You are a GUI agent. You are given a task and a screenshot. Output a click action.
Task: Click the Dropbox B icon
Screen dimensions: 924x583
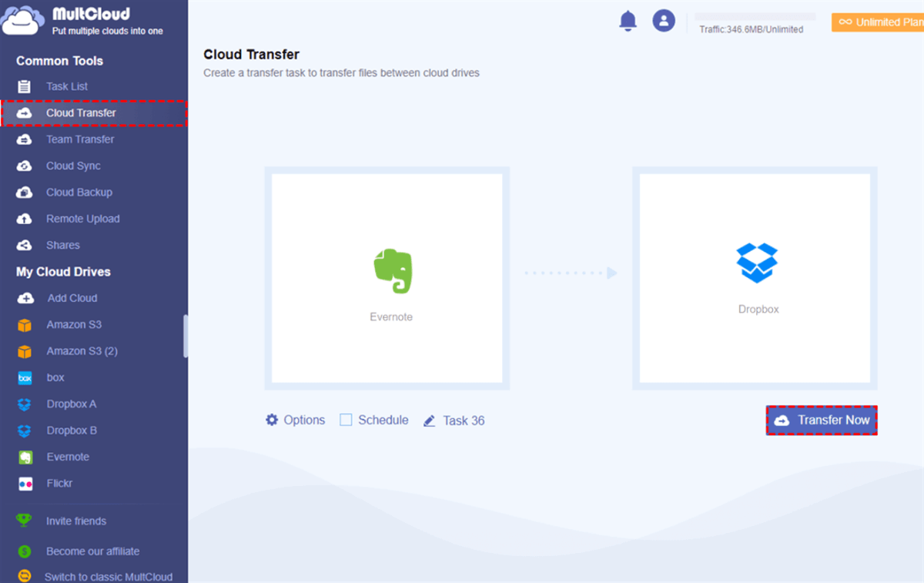click(x=25, y=431)
